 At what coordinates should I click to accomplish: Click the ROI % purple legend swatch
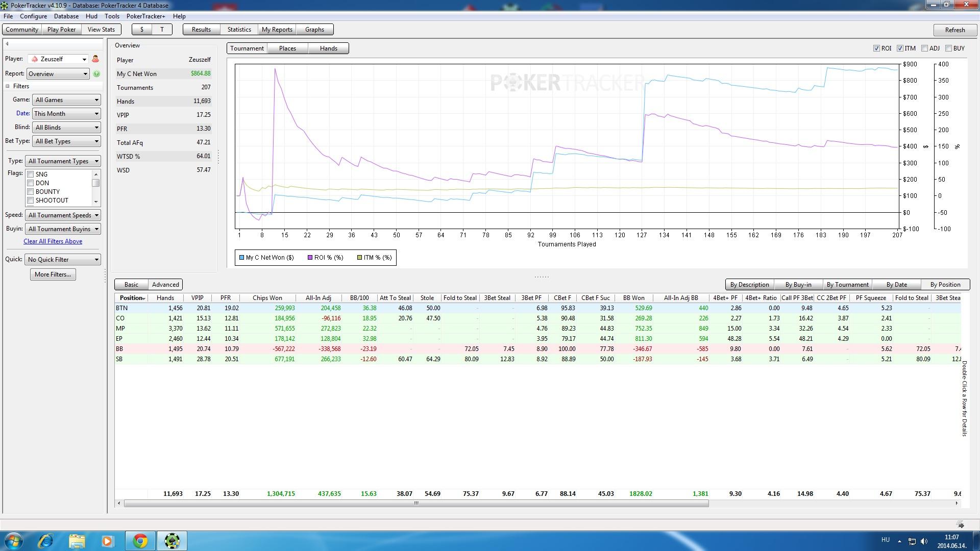[310, 258]
